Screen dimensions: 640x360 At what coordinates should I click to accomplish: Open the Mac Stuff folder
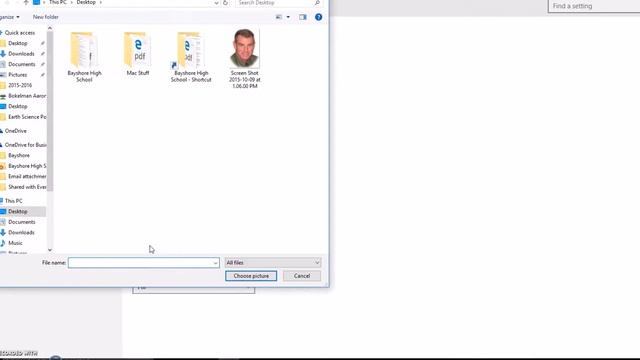(138, 54)
